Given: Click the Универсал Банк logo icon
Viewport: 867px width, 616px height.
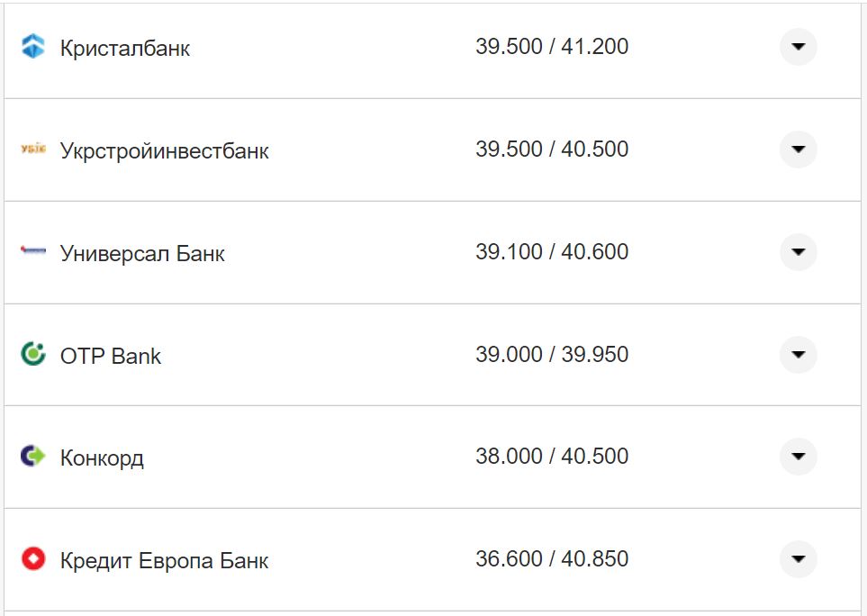Looking at the screenshot, I should click(x=32, y=252).
